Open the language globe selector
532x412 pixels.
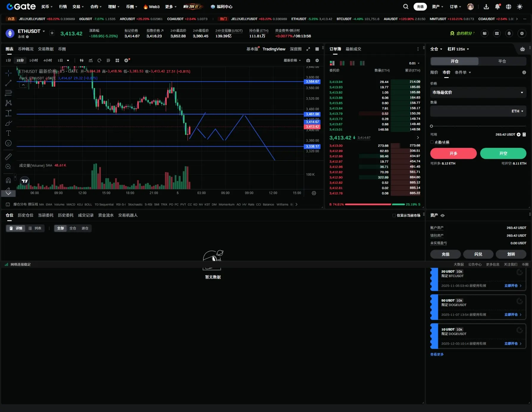point(508,7)
